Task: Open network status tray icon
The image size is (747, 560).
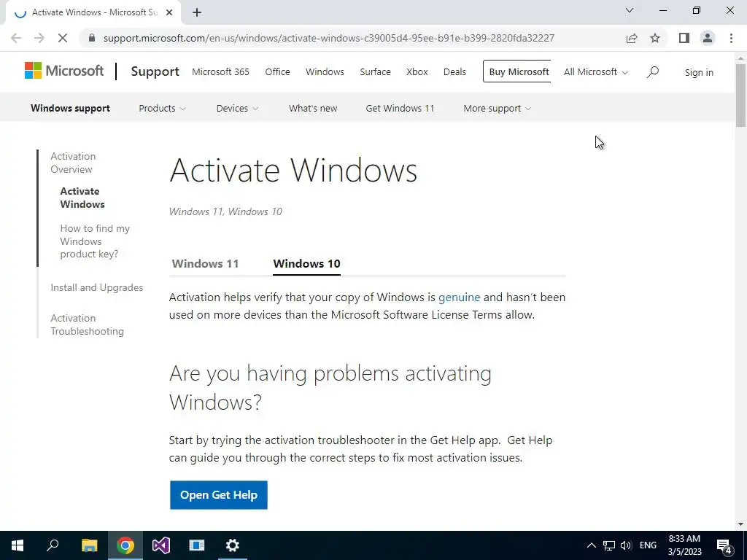Action: point(609,545)
